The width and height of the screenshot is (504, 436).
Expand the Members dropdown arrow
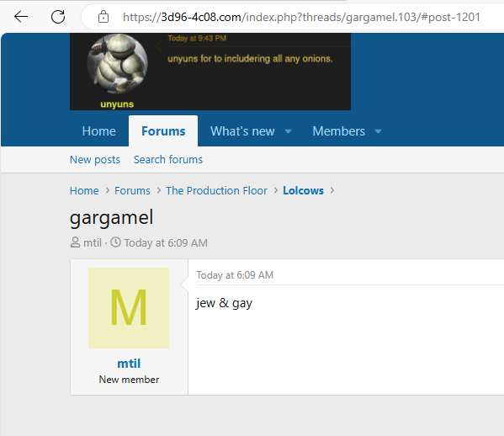[379, 131]
